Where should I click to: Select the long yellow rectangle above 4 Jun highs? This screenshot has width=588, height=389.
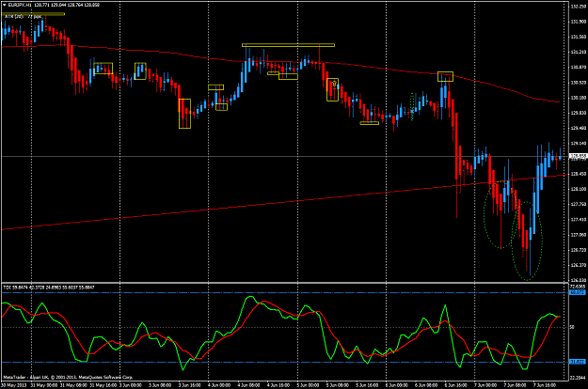[289, 45]
